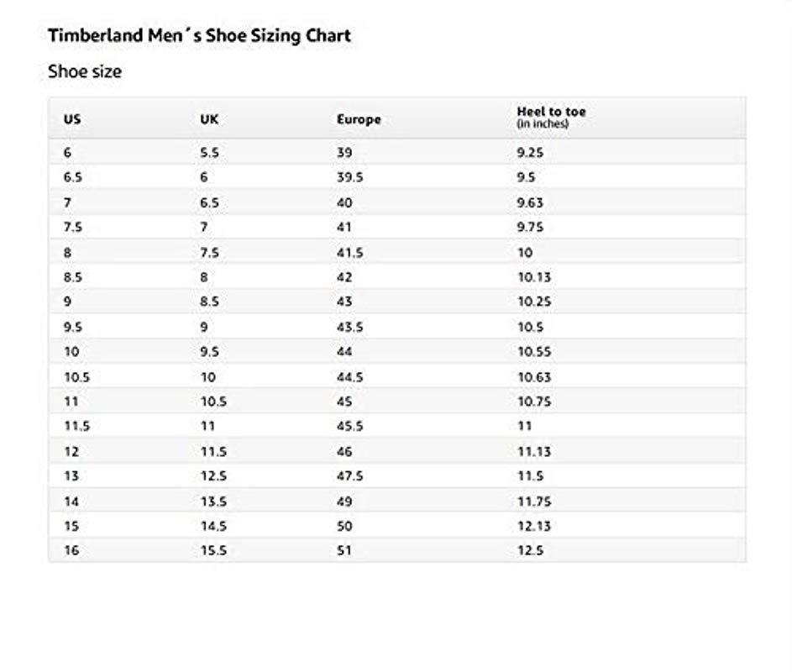Viewport: 792px width, 672px height.
Task: Select heel to toe value 9.25
Action: [530, 153]
